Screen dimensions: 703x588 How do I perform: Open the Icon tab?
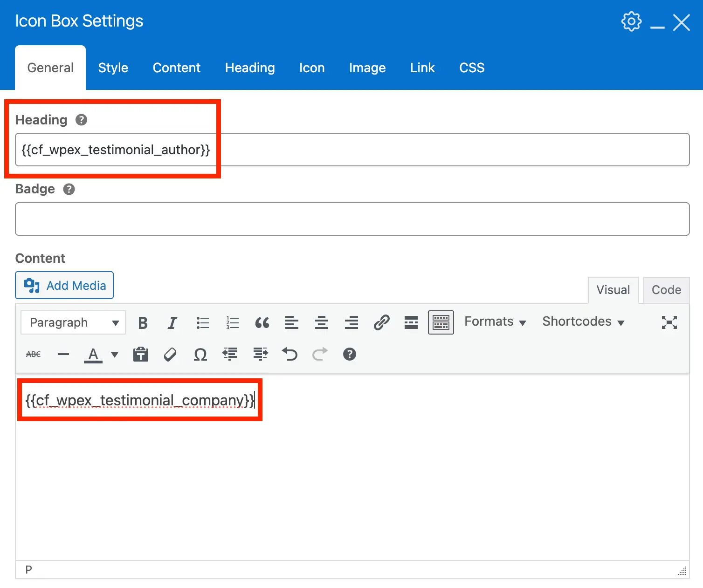tap(311, 68)
